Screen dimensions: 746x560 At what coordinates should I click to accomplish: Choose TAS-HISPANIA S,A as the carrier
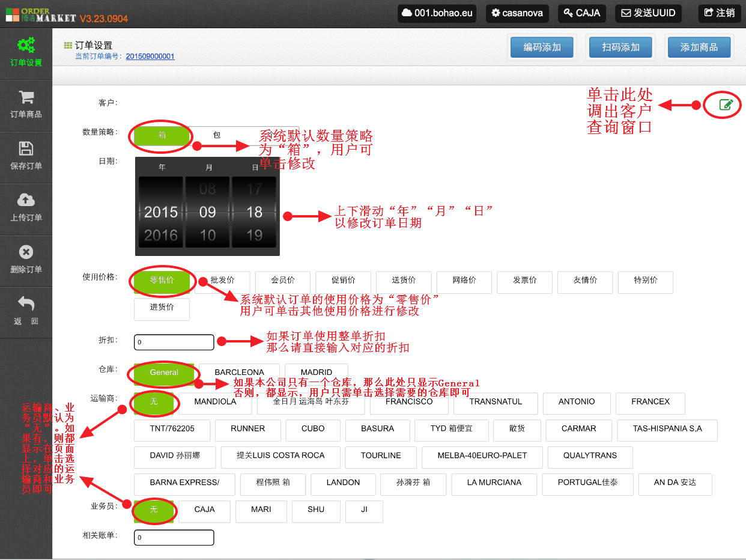tap(667, 430)
